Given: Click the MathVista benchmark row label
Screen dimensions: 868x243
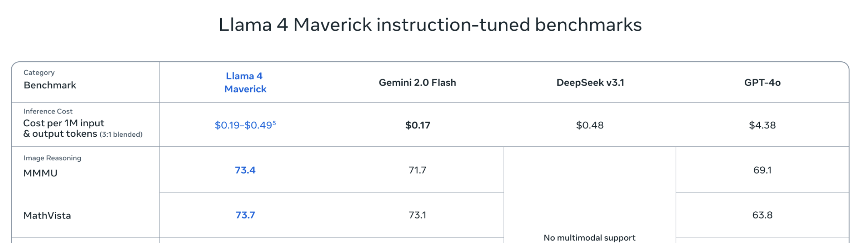Looking at the screenshot, I should tap(47, 216).
